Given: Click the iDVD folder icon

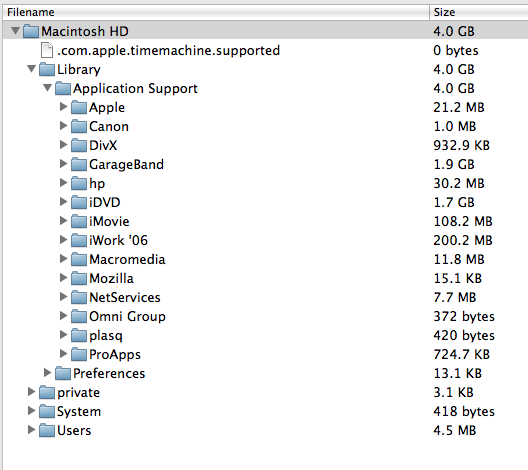Looking at the screenshot, I should click(x=79, y=202).
